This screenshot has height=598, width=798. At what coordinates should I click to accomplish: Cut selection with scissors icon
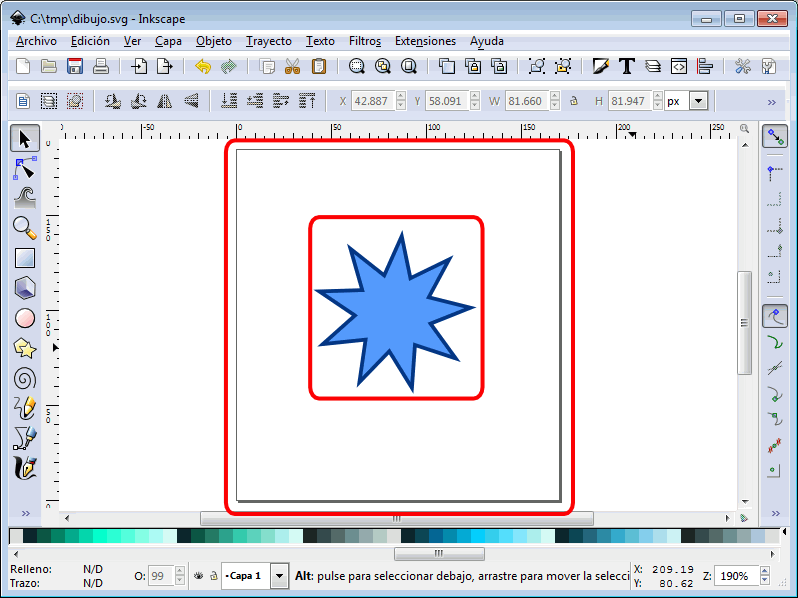point(293,66)
